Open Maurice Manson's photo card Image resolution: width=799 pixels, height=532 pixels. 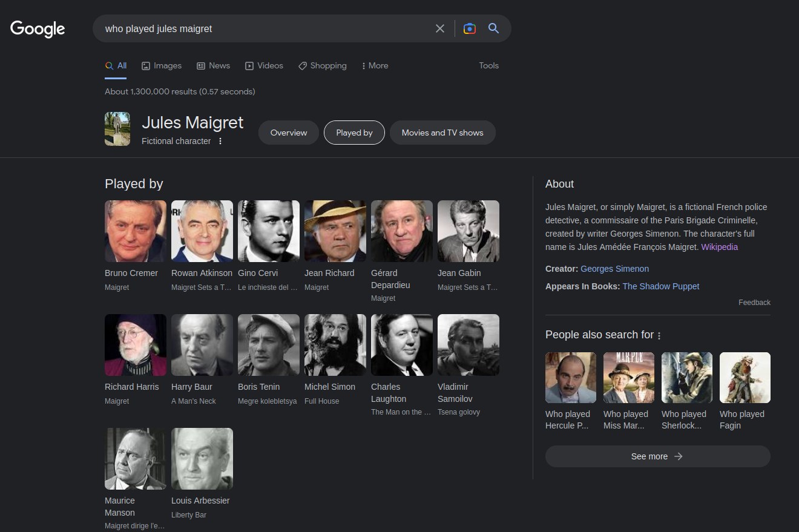136,459
